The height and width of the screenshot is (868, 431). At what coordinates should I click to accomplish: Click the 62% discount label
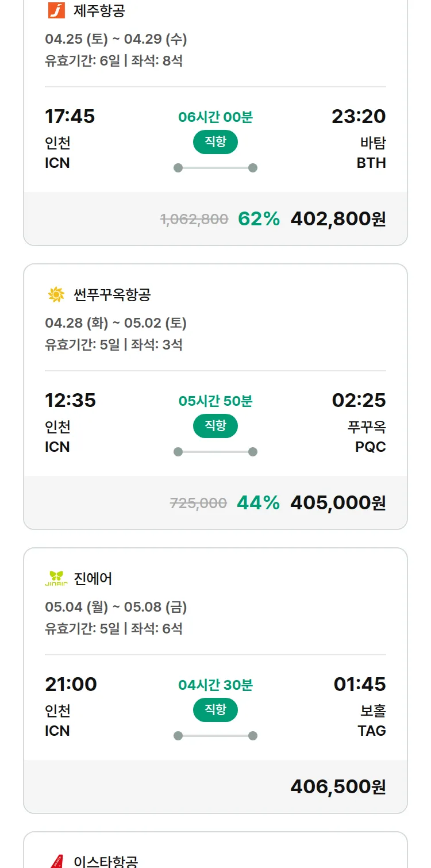tap(259, 219)
